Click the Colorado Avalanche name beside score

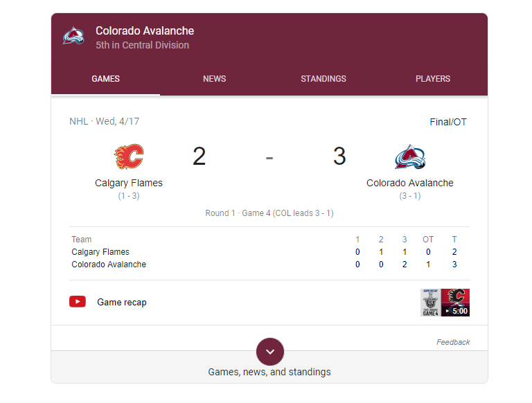point(409,183)
